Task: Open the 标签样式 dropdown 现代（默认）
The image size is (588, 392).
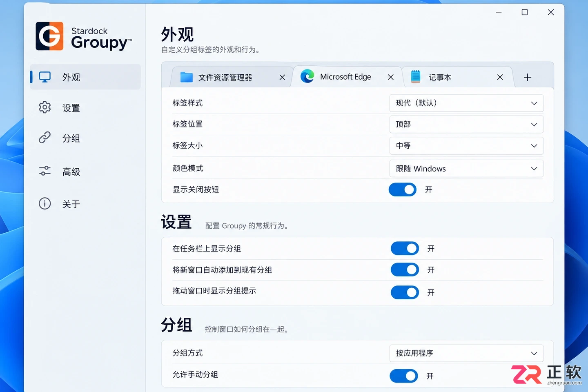Action: pos(466,103)
